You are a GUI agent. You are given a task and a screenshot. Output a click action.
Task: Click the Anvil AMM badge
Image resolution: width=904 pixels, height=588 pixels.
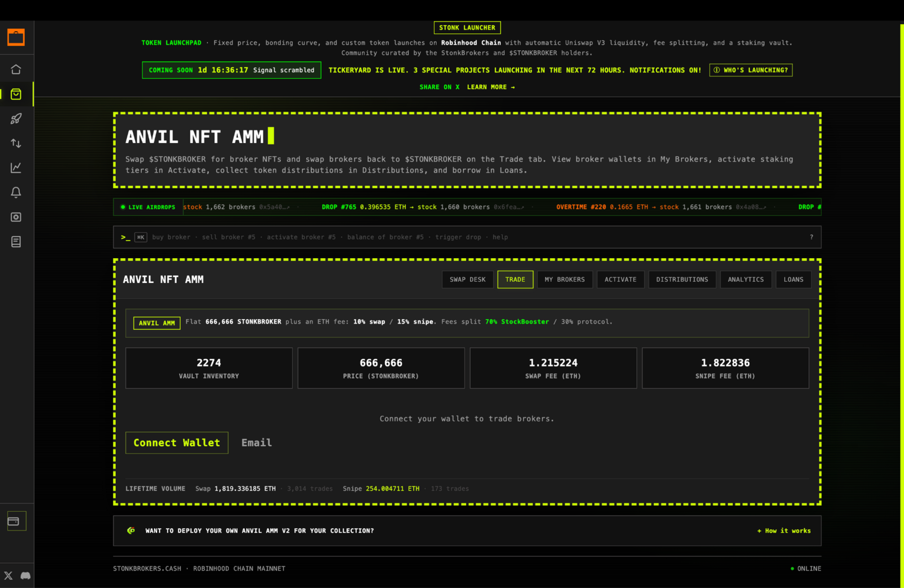157,323
